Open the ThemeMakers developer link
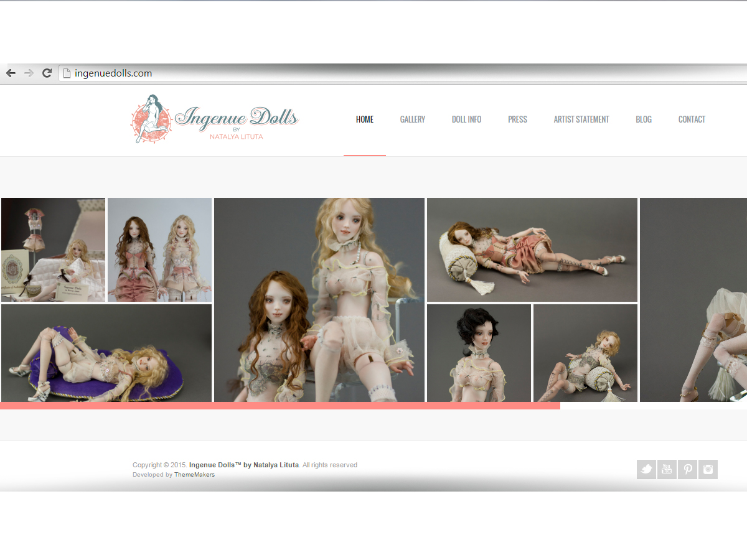Screen dimensions: 747x560 coord(194,474)
